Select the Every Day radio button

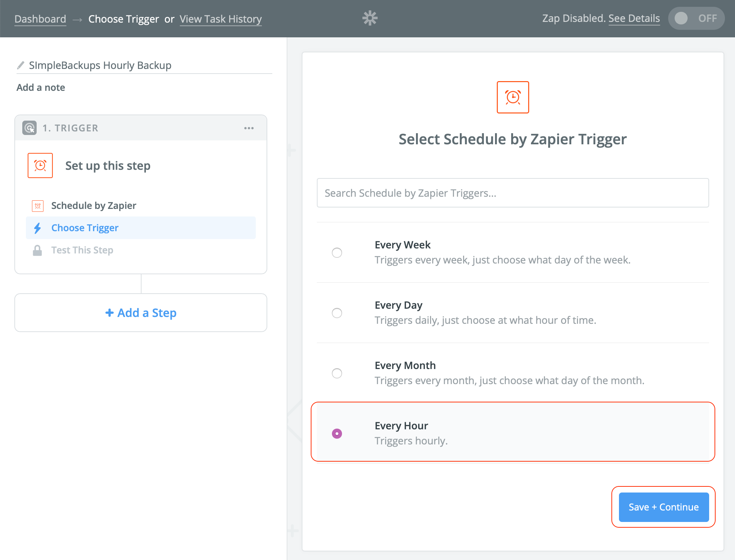pos(337,313)
